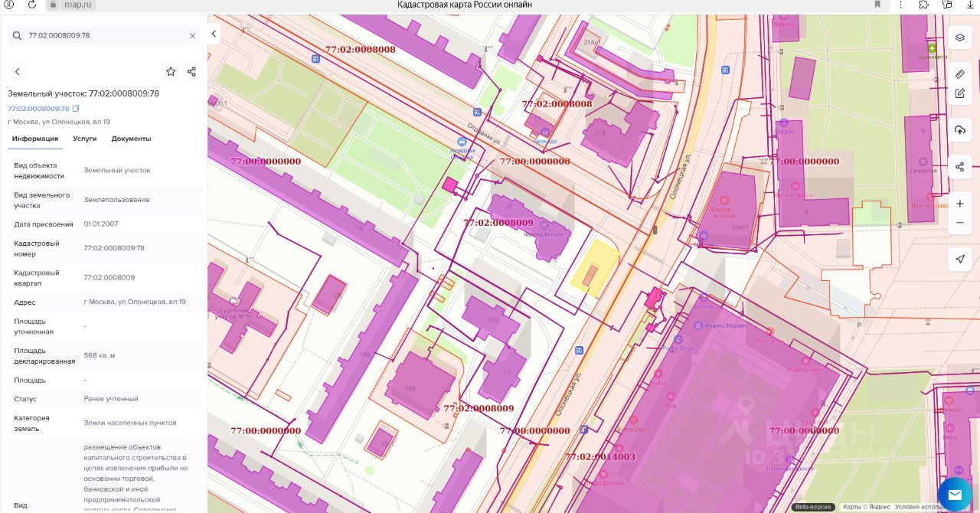
Task: Open the map layers panel
Action: click(960, 38)
